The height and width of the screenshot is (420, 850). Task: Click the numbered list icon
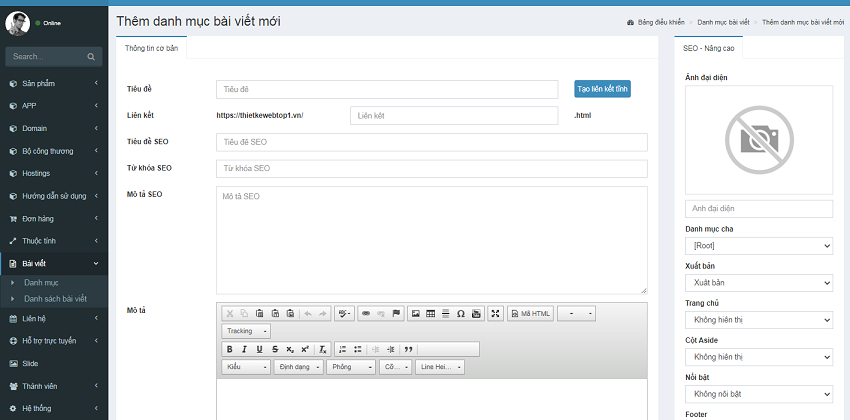coord(343,349)
